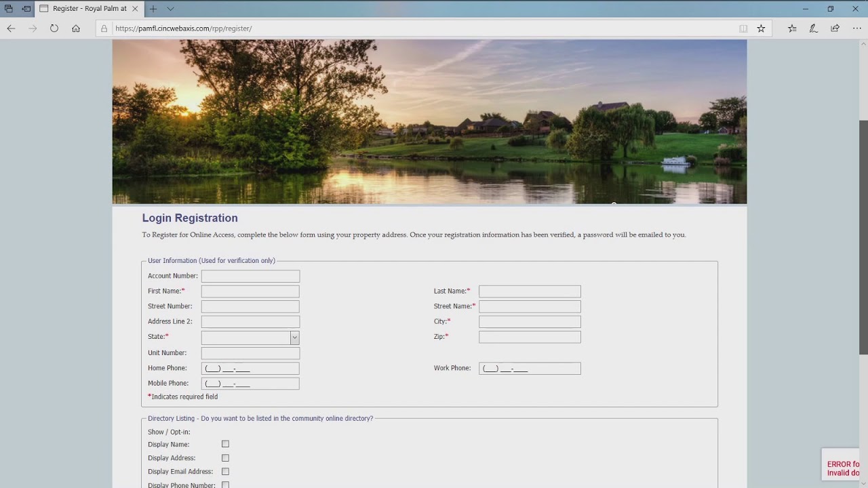Add page to favorites with star icon
Image resolution: width=868 pixels, height=488 pixels.
pos(761,28)
